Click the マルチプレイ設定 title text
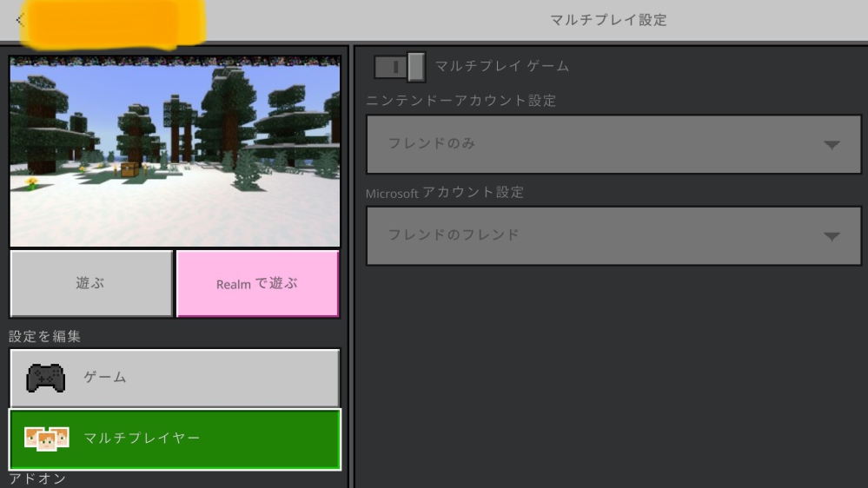This screenshot has height=488, width=868. point(608,20)
